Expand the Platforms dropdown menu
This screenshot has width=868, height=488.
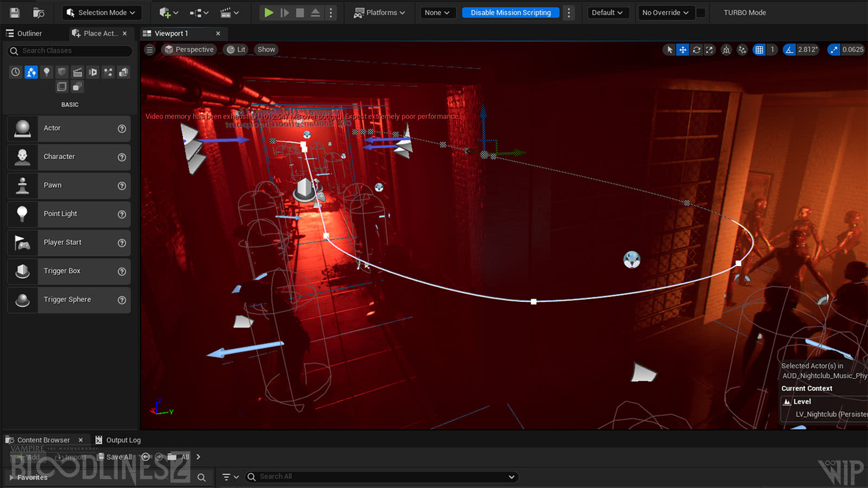coord(380,12)
